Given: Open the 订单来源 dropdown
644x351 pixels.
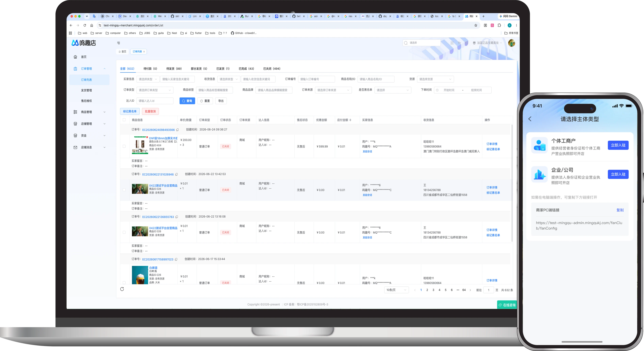Looking at the screenshot, I should coord(333,90).
